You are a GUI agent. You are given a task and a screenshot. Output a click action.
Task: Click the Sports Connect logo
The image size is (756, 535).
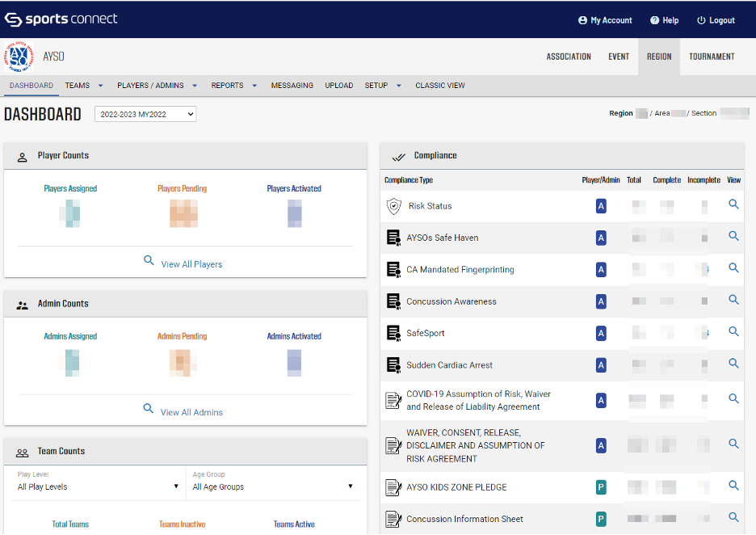(61, 19)
